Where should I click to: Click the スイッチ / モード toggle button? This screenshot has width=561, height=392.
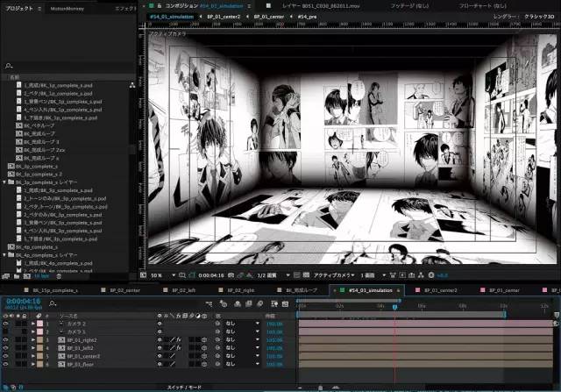183,387
